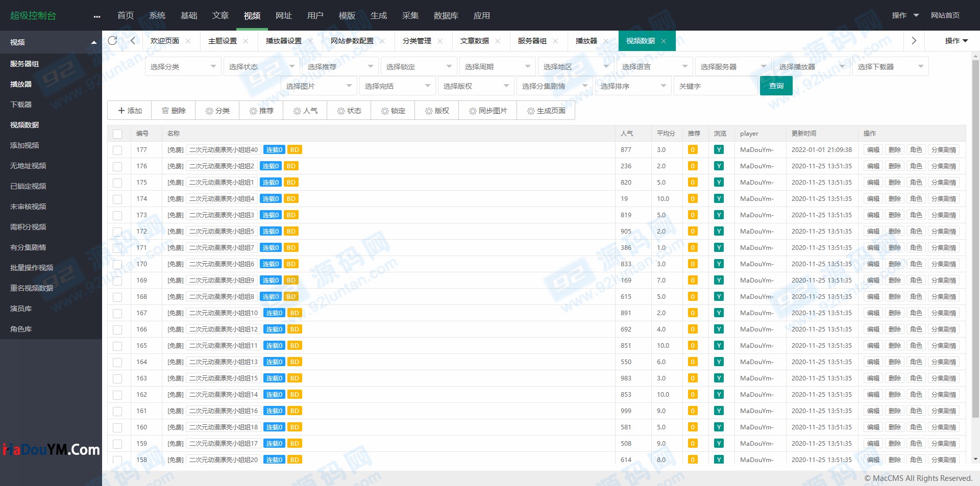
Task: Check the checkbox for row 173
Action: click(117, 215)
